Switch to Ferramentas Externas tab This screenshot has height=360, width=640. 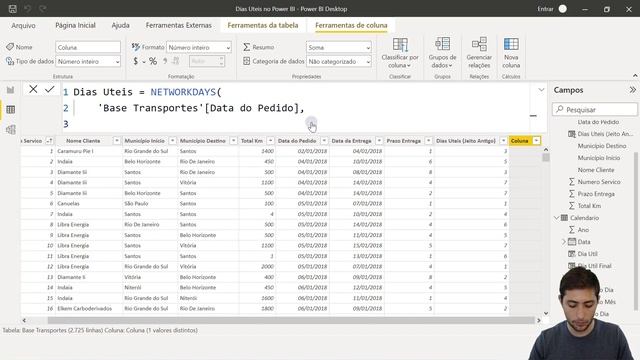tap(179, 25)
